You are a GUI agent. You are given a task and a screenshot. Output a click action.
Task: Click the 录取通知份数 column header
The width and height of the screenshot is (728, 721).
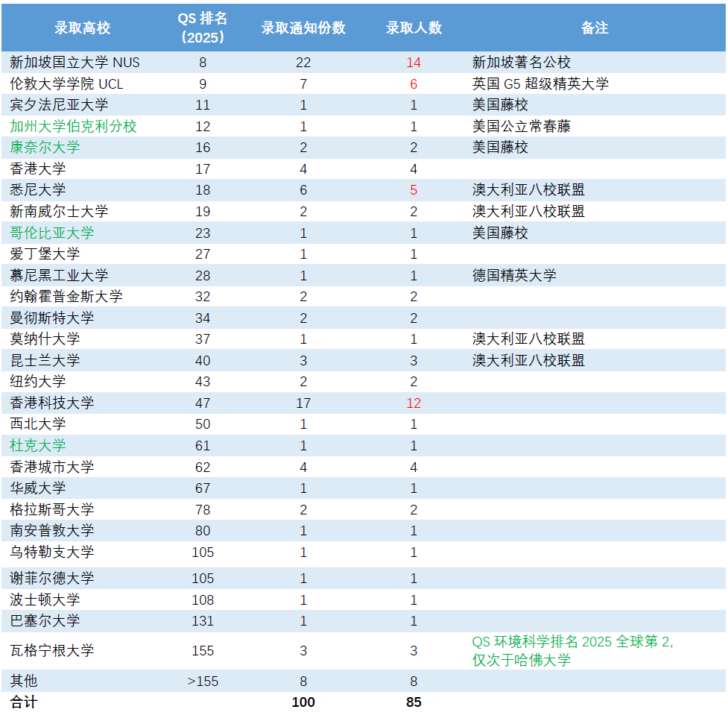(303, 28)
